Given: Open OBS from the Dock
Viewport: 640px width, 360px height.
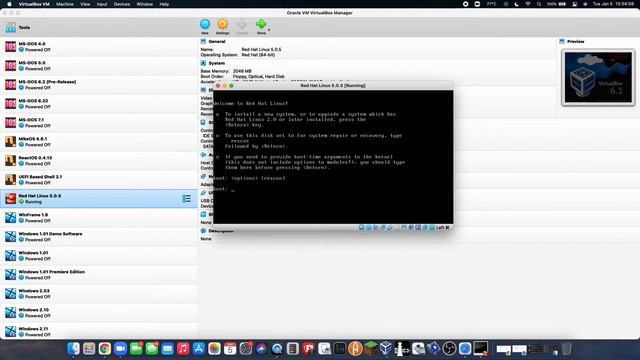Looking at the screenshot, I should 449,349.
